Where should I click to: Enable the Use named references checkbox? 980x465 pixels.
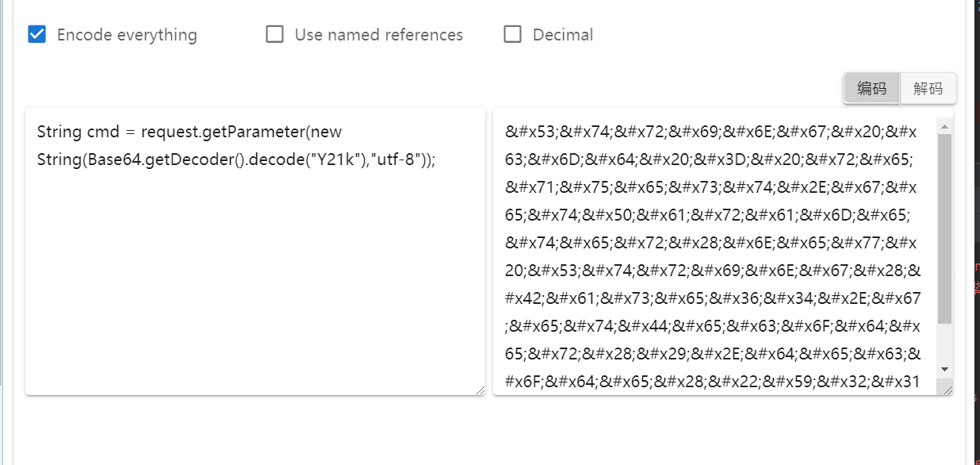point(274,34)
